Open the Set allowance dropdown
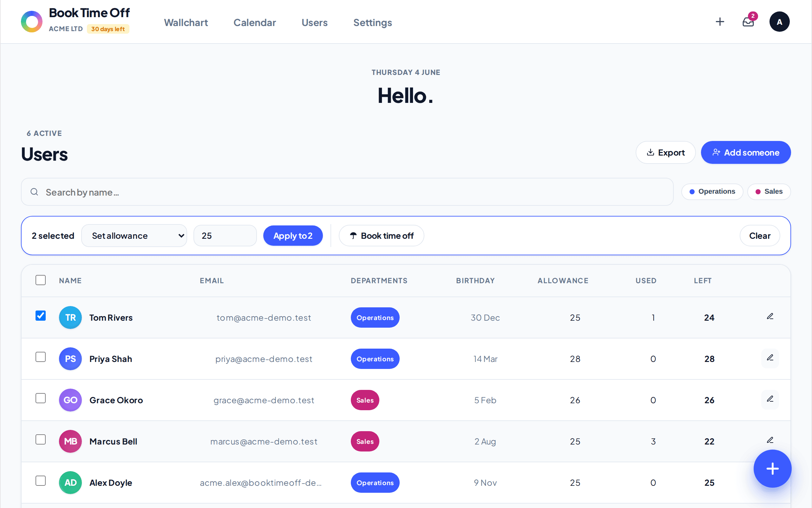Screen dimensions: 812x508 (134, 236)
